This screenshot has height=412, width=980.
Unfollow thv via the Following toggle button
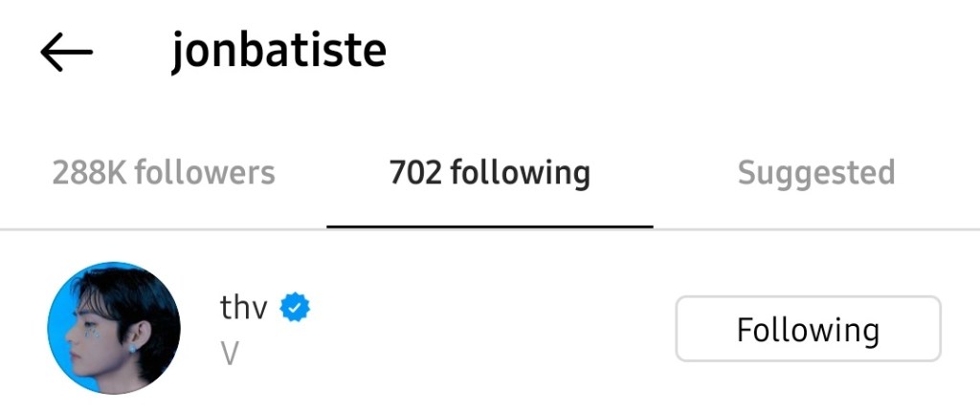[x=808, y=328]
